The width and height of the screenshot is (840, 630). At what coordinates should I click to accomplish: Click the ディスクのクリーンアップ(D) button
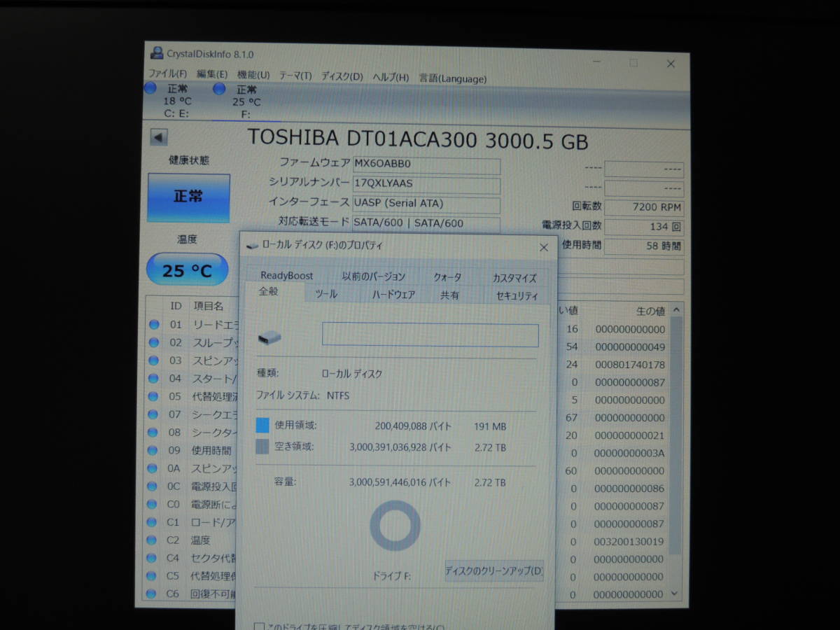tap(494, 571)
